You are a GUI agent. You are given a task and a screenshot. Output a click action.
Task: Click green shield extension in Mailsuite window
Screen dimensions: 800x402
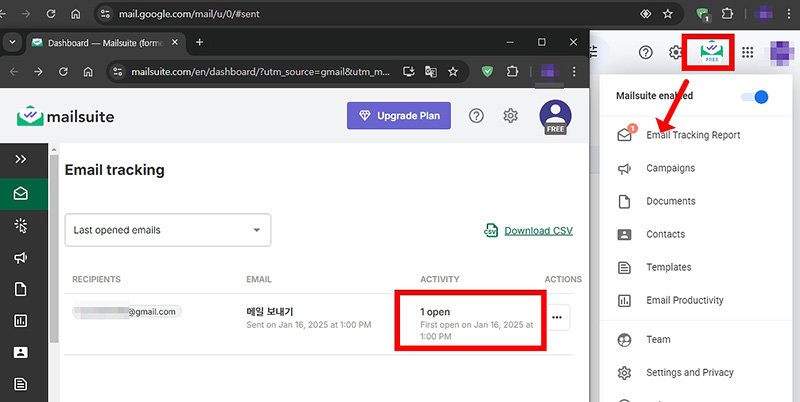pos(488,71)
